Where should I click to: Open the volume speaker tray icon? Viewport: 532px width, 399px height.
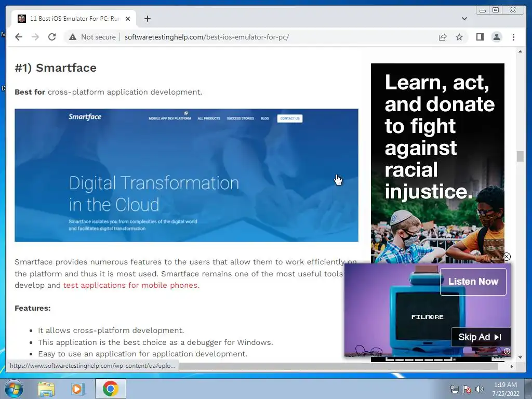(480, 389)
